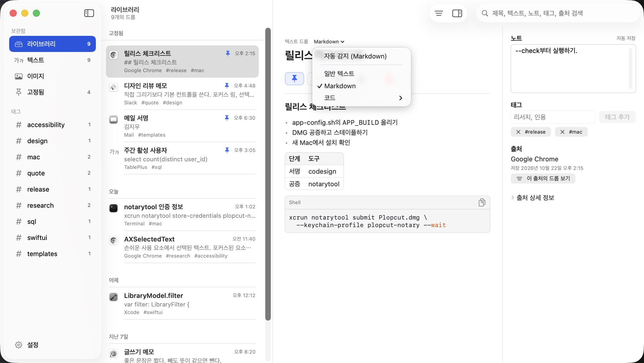The height and width of the screenshot is (363, 644).
Task: Click the Slack icon of 디자인 리뷰 메모
Action: (113, 87)
